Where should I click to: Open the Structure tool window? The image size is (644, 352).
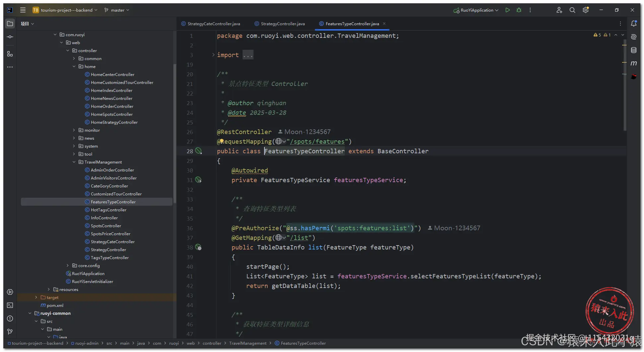[x=10, y=54]
